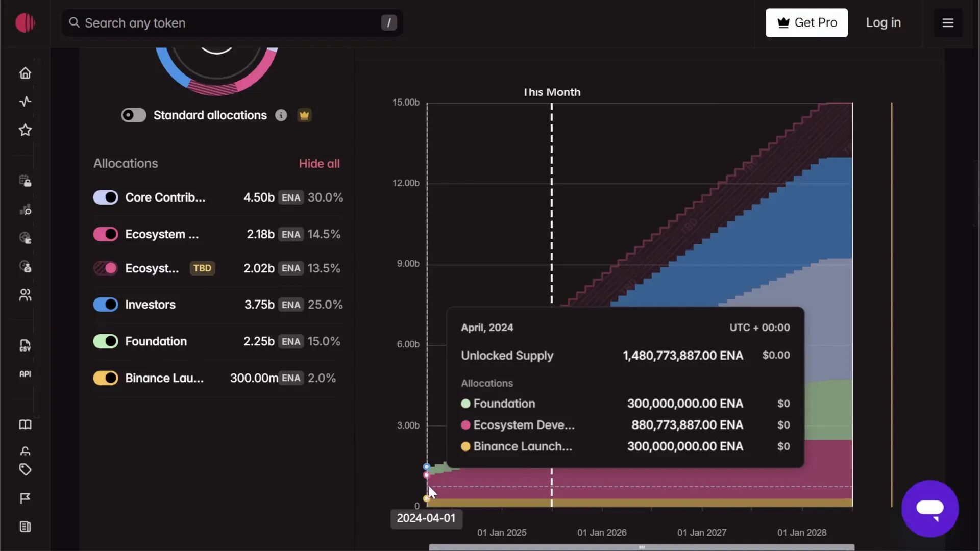This screenshot has height=551, width=980.
Task: Select the flag report icon in sidebar
Action: 25,498
